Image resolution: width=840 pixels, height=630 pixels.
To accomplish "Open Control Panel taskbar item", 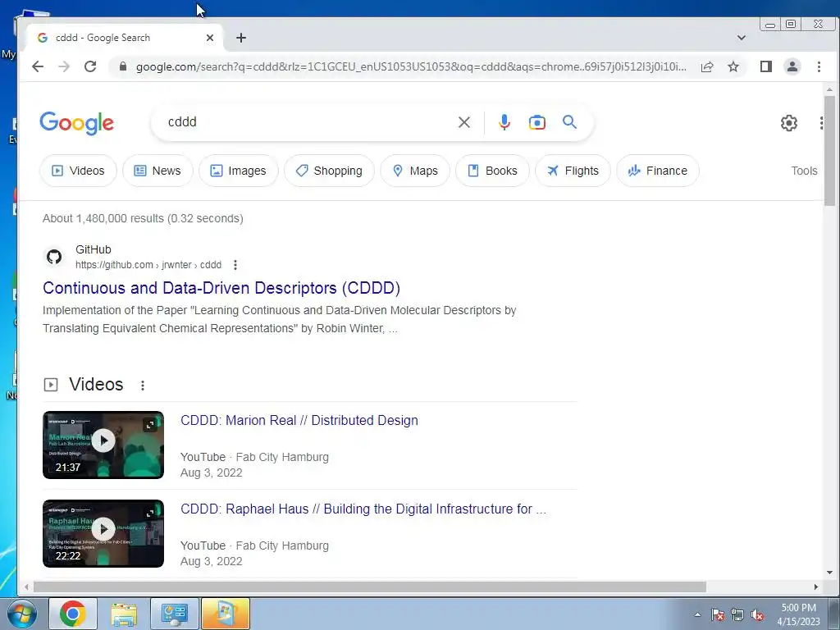I will pyautogui.click(x=175, y=614).
